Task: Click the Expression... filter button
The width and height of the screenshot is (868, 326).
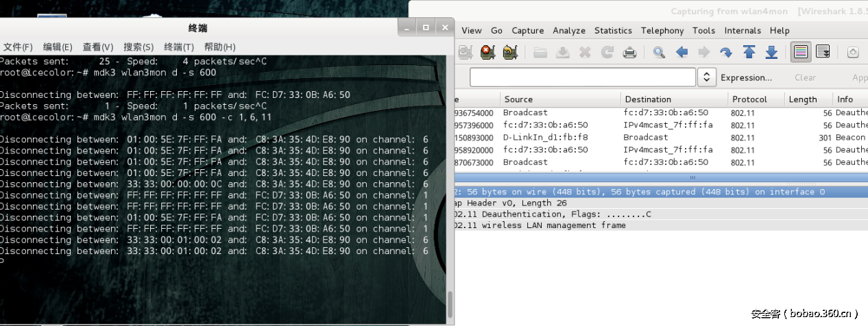Action: 746,77
